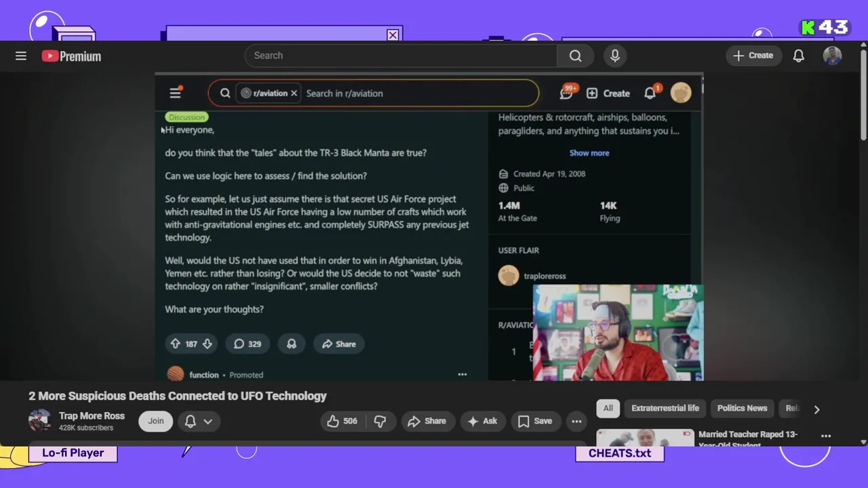This screenshot has width=868, height=488.
Task: Open Trap More Ross channel name
Action: (92, 415)
